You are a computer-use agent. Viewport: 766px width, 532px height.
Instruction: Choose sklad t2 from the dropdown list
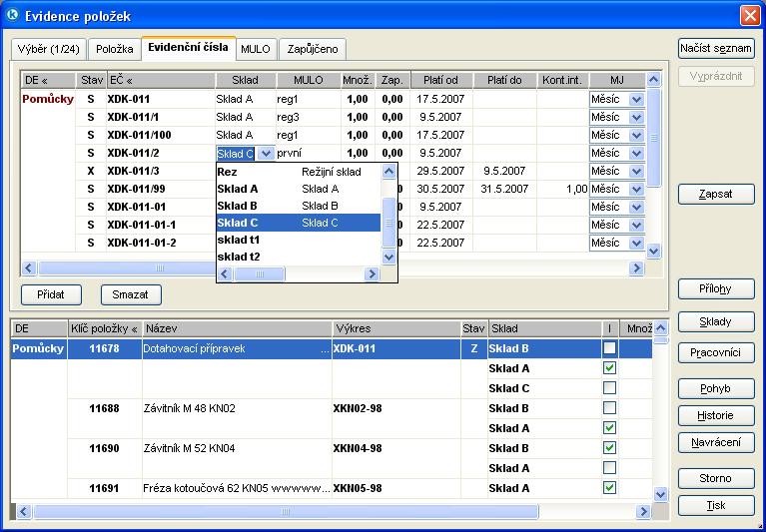tap(299, 257)
